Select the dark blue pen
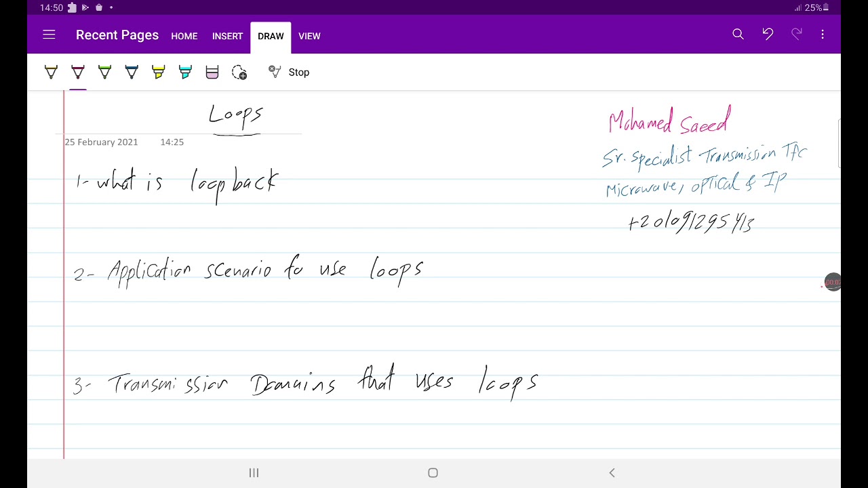The width and height of the screenshot is (868, 488). (x=132, y=72)
